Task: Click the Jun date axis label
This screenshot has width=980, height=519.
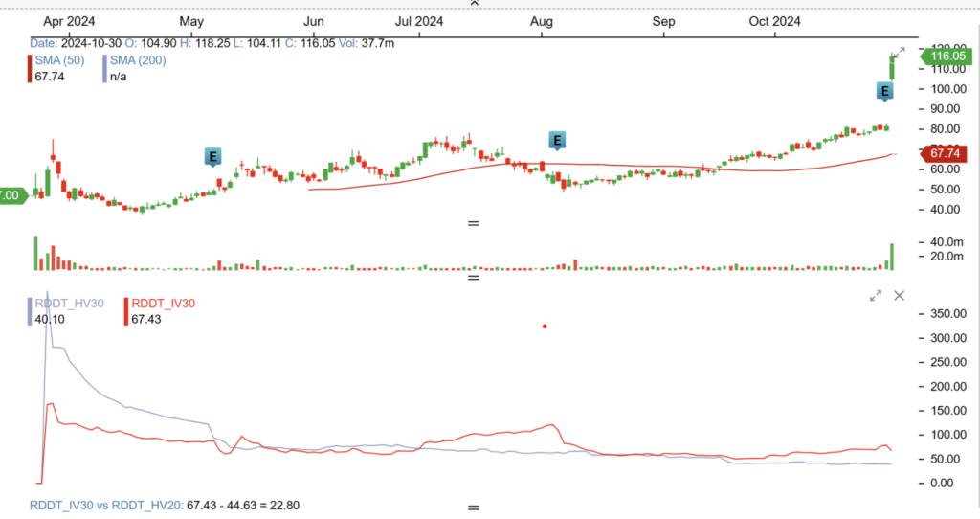Action: pos(314,21)
